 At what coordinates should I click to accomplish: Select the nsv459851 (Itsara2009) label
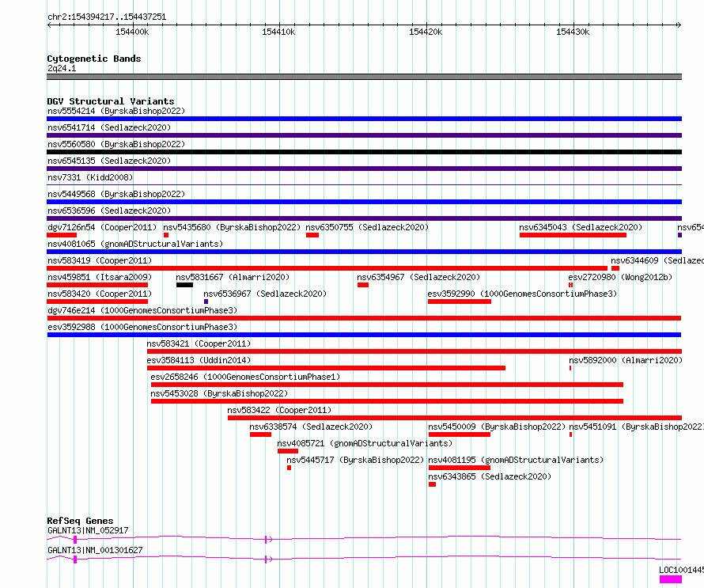(x=100, y=277)
